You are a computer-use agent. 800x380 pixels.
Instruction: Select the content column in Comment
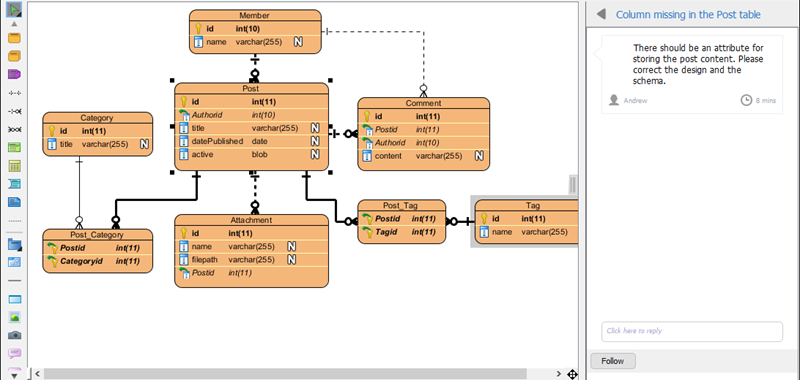click(x=423, y=156)
